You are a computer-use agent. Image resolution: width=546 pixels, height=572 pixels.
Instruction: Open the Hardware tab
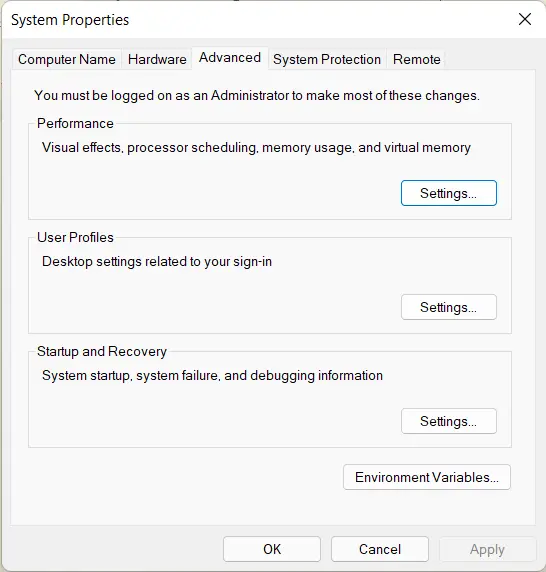(x=157, y=59)
